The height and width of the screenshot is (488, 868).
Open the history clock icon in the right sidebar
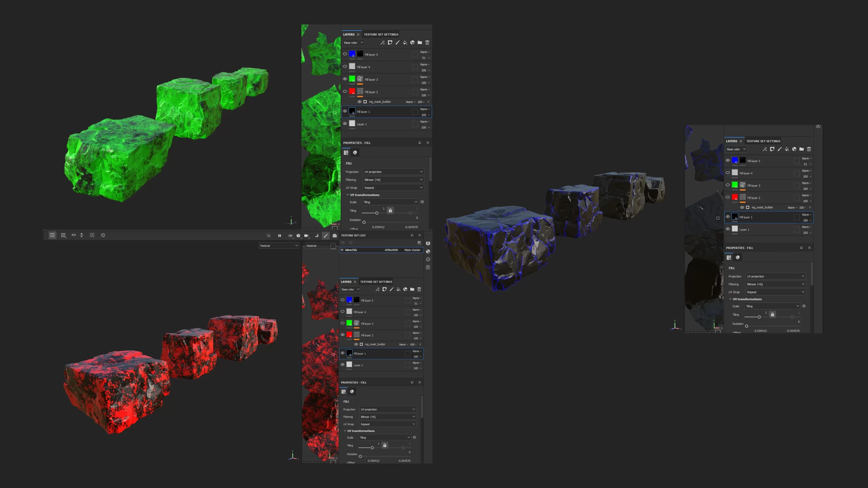[x=428, y=259]
